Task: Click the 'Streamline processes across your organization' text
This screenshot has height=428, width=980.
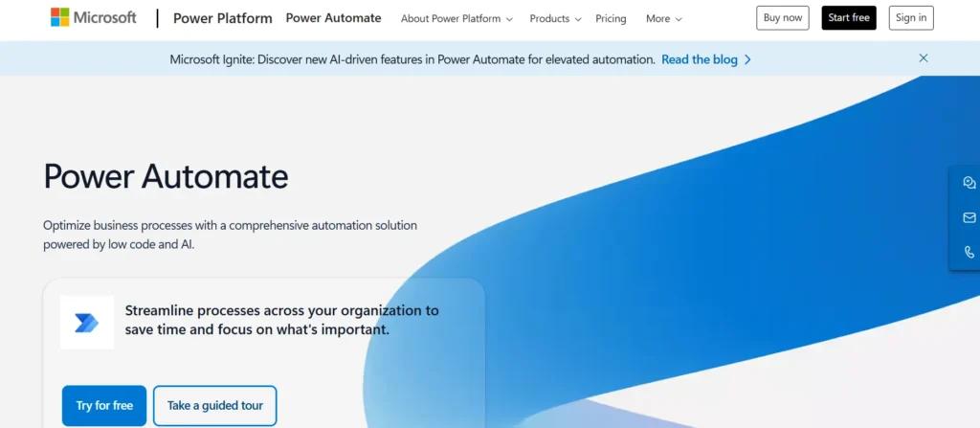Action: (282, 320)
